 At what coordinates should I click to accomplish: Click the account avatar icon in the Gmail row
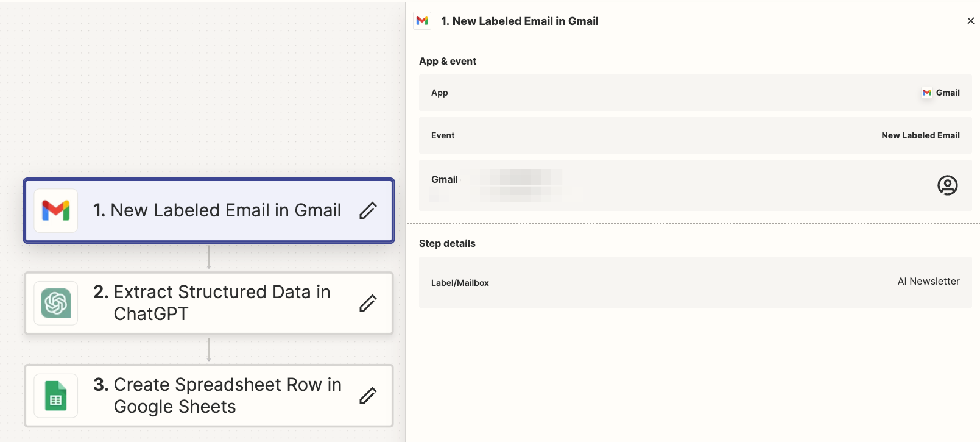click(947, 185)
